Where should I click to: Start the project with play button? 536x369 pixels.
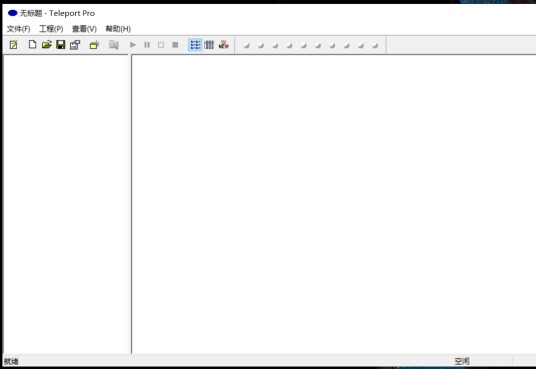click(133, 45)
